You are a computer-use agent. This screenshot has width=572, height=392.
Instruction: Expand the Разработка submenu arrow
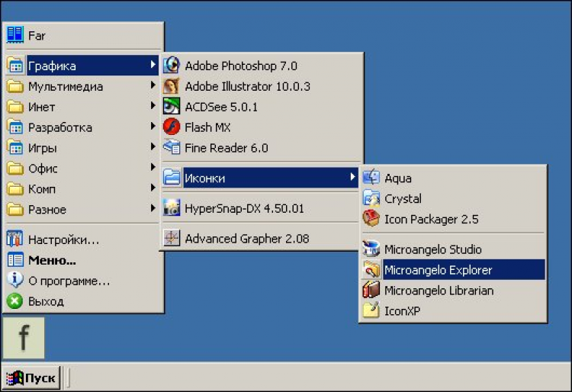(x=153, y=126)
